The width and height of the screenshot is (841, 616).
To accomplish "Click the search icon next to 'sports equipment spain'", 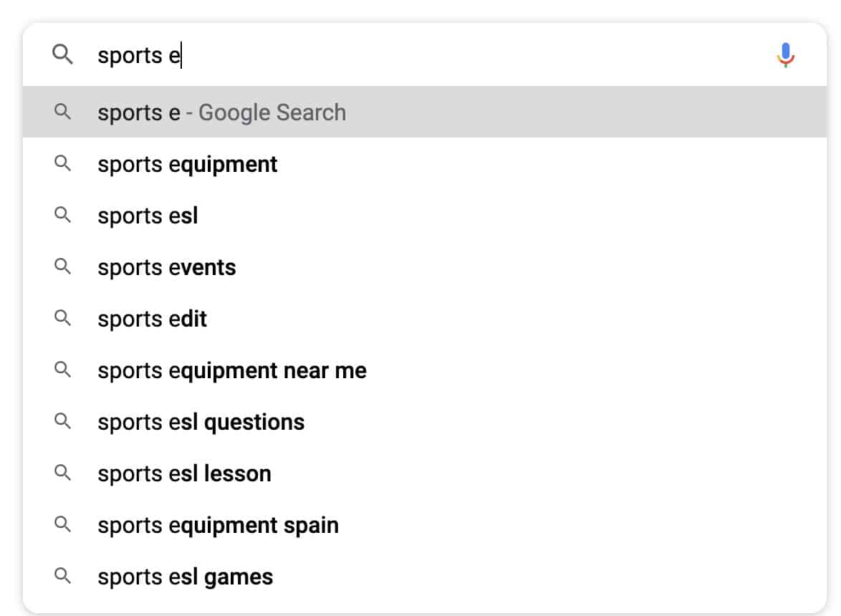I will (x=63, y=524).
